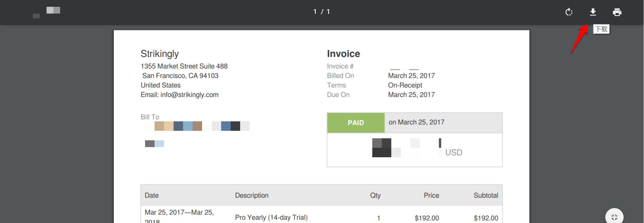This screenshot has height=223, width=644.
Task: Click the rotate clockwise icon
Action: [569, 12]
